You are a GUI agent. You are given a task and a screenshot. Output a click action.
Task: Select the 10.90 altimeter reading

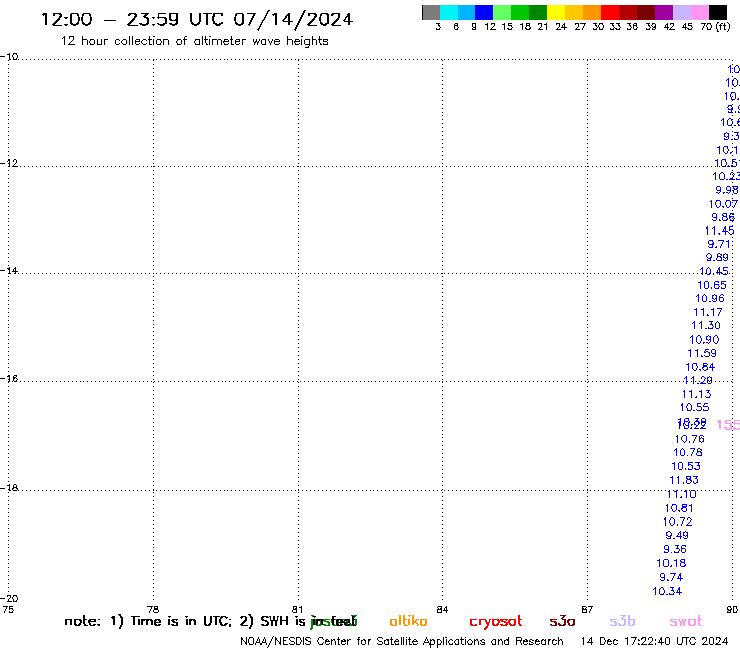pos(704,340)
